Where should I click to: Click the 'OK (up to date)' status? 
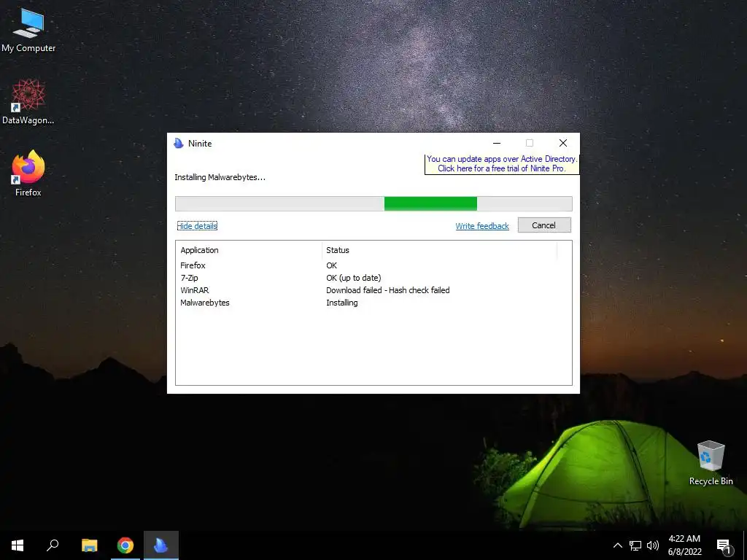354,278
